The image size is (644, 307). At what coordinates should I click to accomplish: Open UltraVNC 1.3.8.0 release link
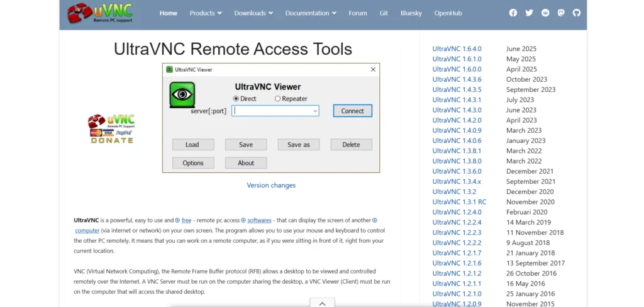(x=457, y=161)
